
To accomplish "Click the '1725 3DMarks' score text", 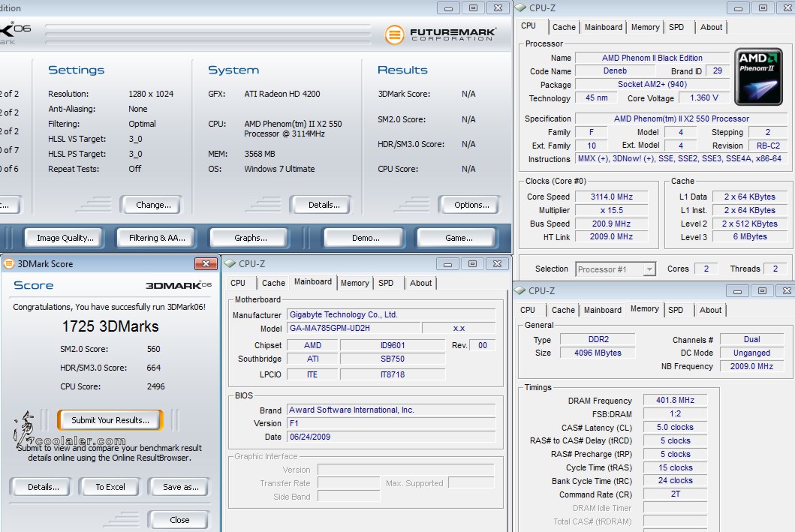I will pos(110,326).
